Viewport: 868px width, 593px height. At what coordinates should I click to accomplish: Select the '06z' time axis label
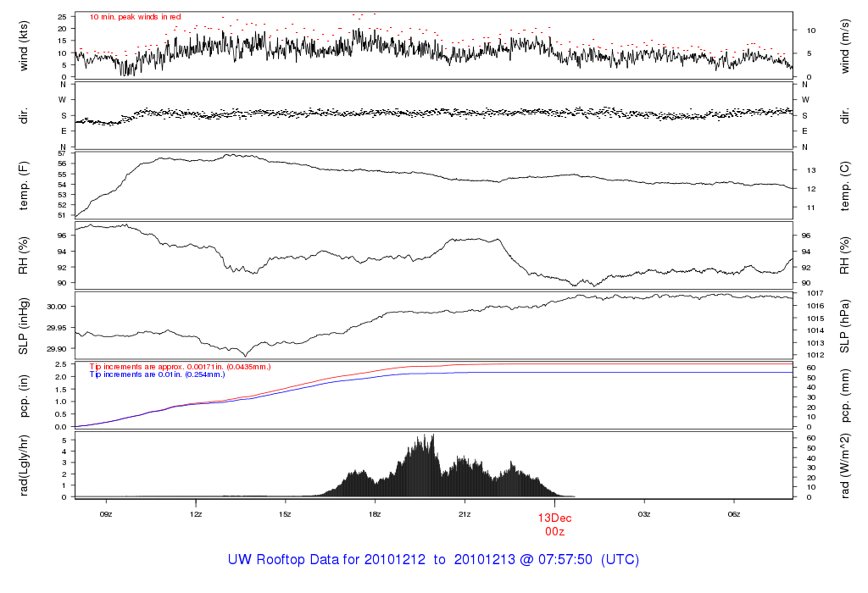pyautogui.click(x=733, y=514)
